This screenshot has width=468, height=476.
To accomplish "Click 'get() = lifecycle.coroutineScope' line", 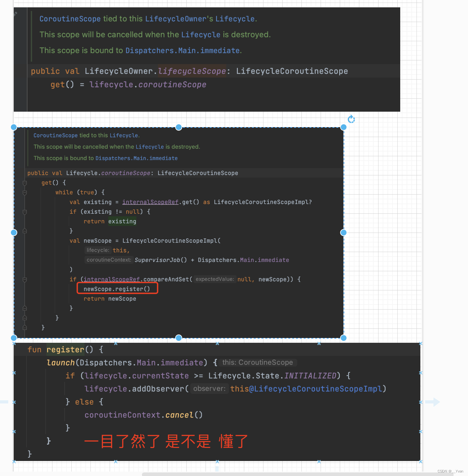I will pos(128,85).
